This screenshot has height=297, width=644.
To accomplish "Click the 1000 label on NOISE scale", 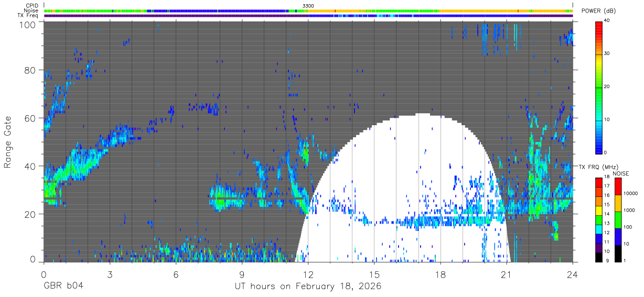I will (x=630, y=210).
